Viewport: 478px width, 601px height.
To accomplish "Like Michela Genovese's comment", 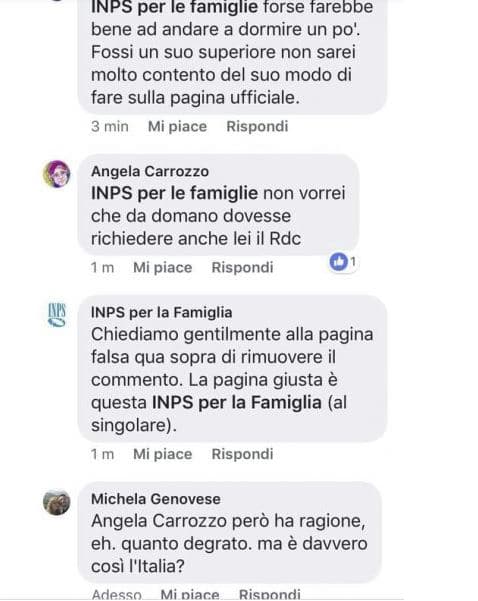I will [x=190, y=594].
